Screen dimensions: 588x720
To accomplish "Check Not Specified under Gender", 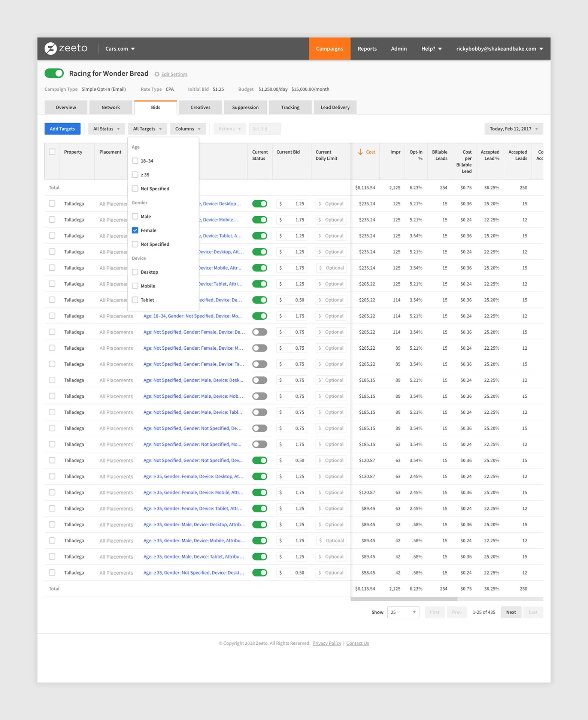I will (x=135, y=244).
